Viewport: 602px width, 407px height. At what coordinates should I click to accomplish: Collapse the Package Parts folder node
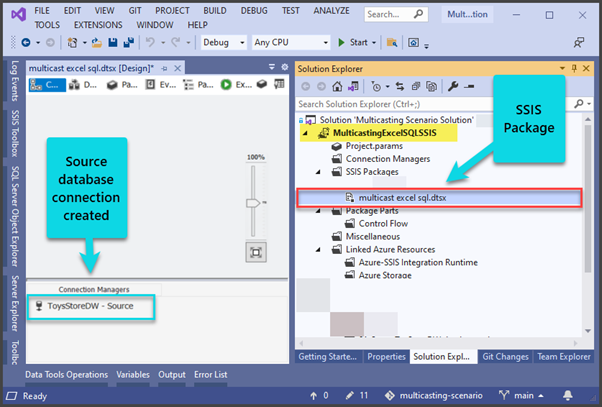(x=318, y=211)
